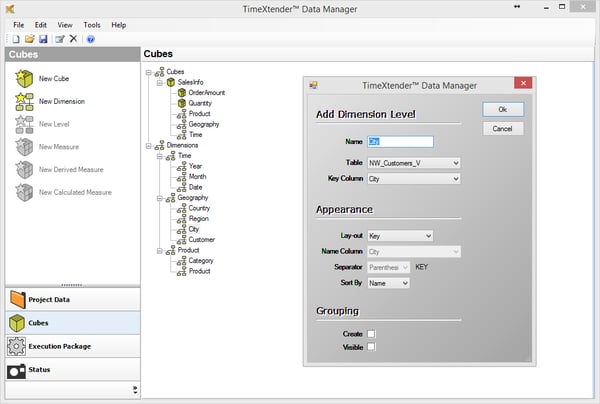600x404 pixels.
Task: Open the File menu
Action: (18, 25)
